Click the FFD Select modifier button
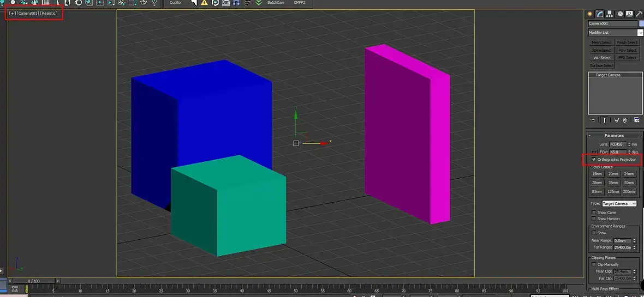 click(627, 58)
